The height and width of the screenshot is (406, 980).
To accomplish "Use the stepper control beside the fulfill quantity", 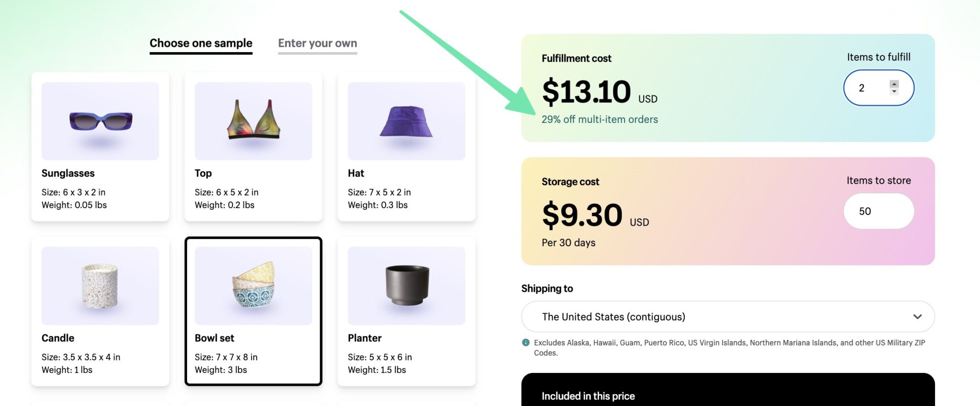I will [x=894, y=88].
